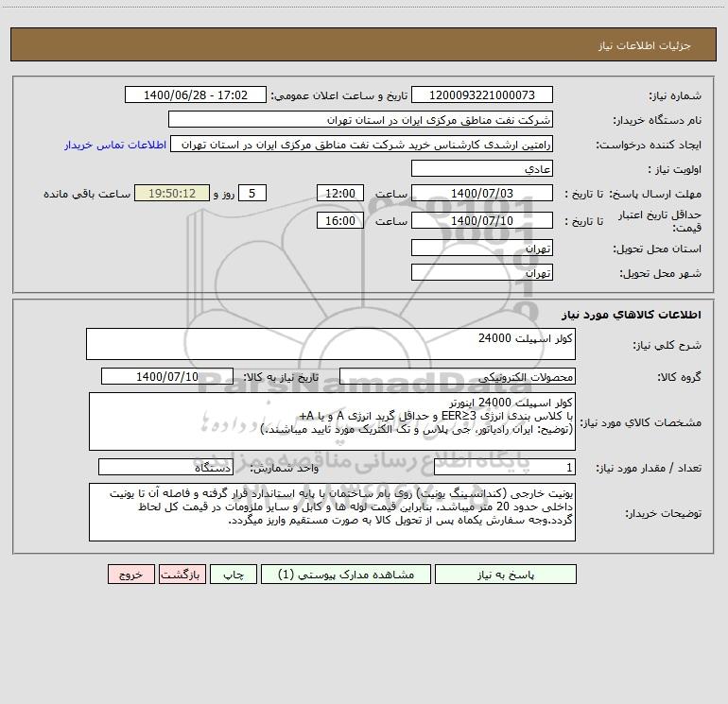Screen dimensions: 728x704
Task: Click the نام دستگاه خریدار label
Action: coord(657,120)
